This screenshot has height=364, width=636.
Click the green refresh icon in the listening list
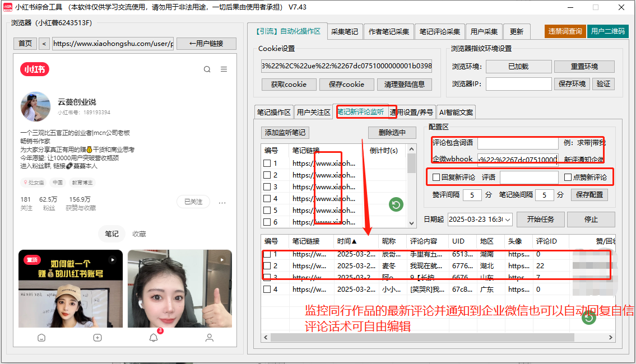tap(396, 205)
